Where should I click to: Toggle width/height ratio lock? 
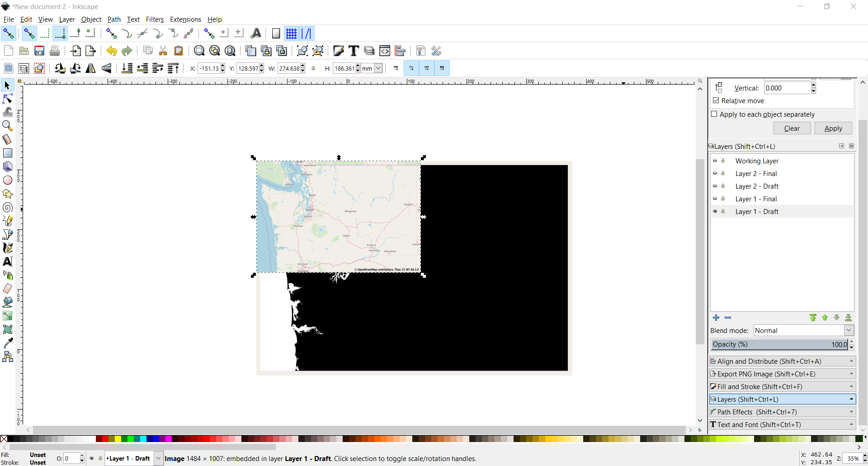tap(313, 68)
